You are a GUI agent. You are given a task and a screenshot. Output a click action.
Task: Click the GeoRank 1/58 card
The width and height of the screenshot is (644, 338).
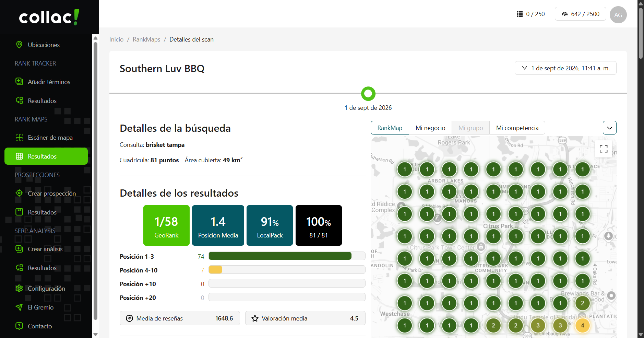point(166,225)
